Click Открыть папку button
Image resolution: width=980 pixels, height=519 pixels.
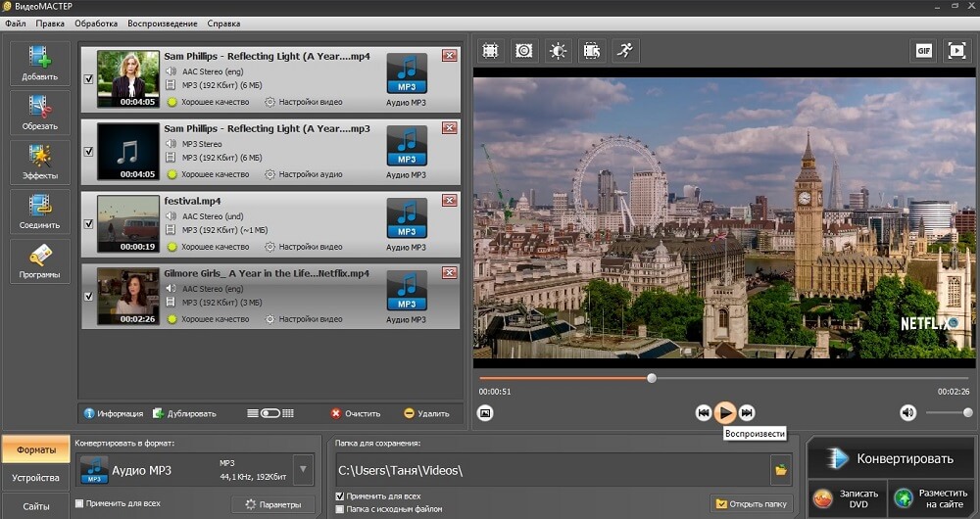point(752,503)
